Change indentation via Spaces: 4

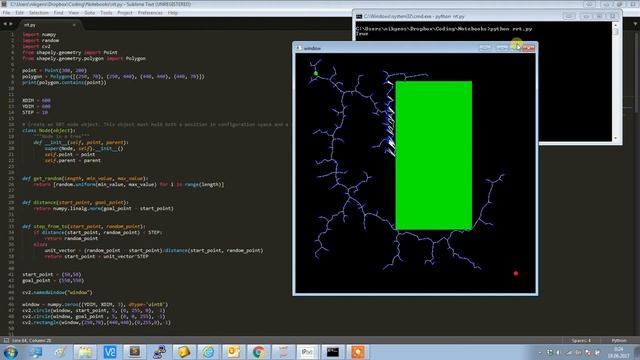pyautogui.click(x=581, y=340)
